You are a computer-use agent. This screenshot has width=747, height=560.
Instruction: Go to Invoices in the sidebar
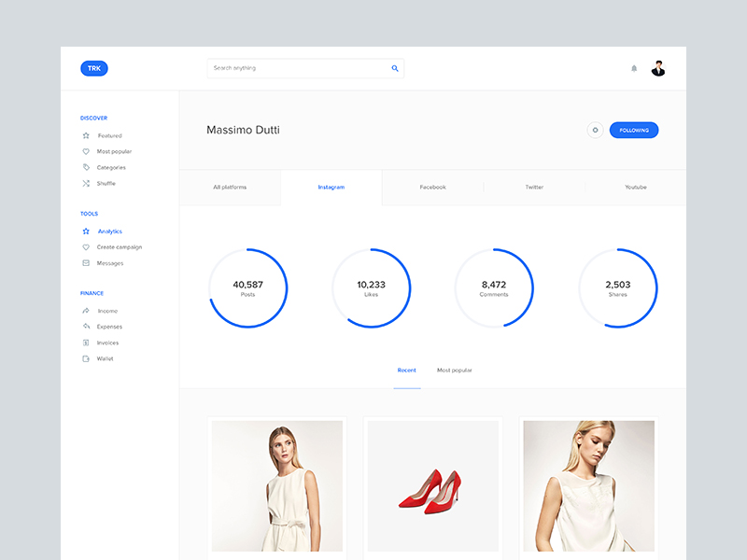click(107, 343)
